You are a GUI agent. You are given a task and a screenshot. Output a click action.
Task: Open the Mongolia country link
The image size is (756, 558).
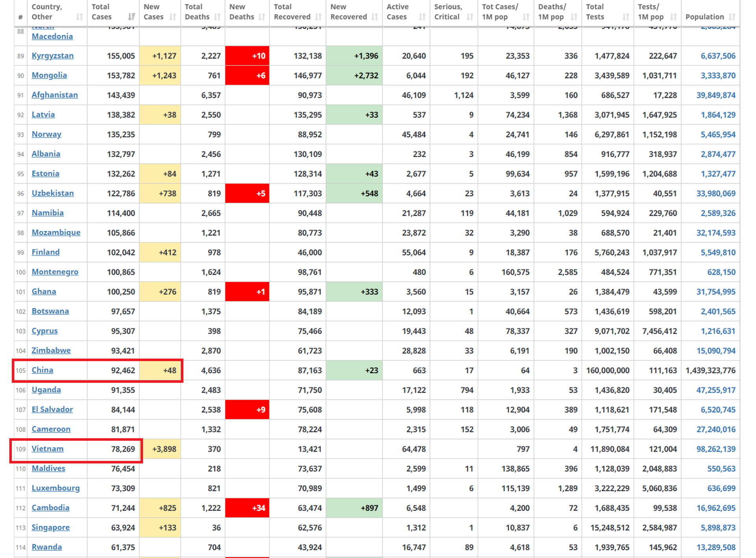(x=49, y=75)
